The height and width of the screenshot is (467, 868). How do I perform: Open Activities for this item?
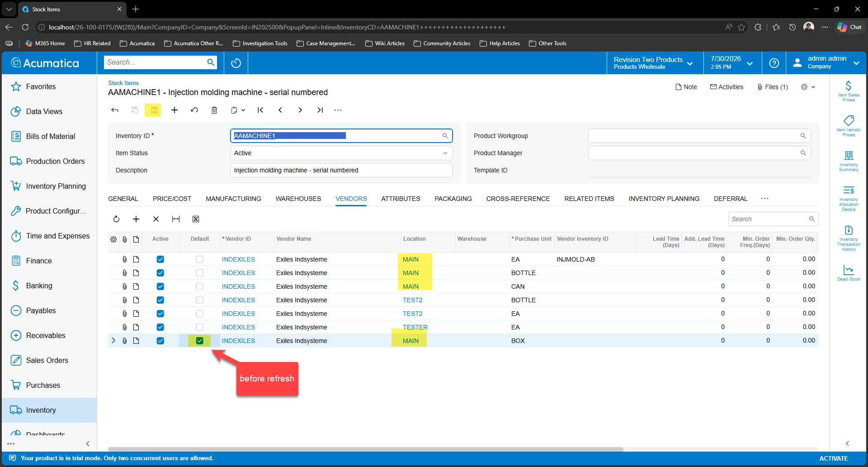point(726,87)
